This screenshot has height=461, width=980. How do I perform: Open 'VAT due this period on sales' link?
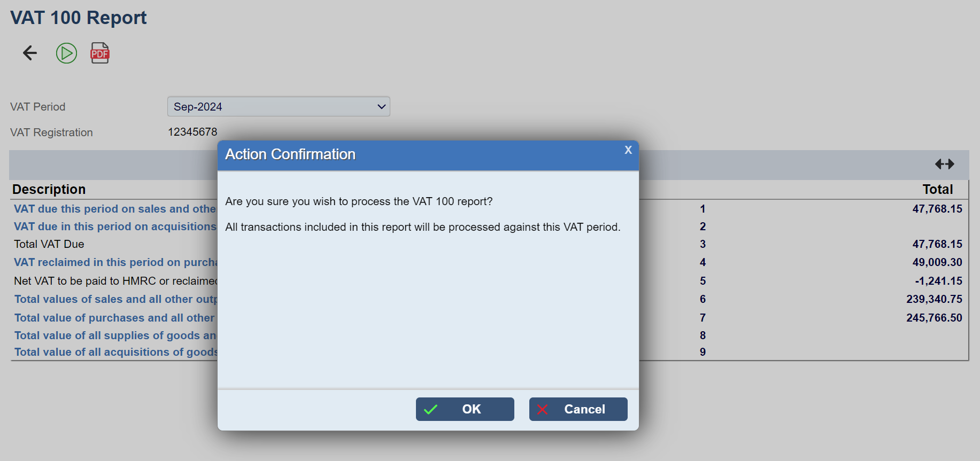[114, 209]
